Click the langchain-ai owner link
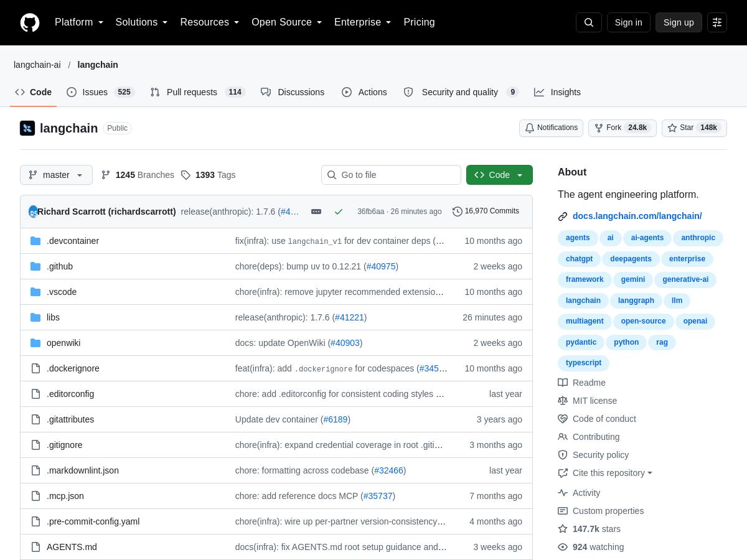This screenshot has height=560, width=747. pyautogui.click(x=37, y=65)
